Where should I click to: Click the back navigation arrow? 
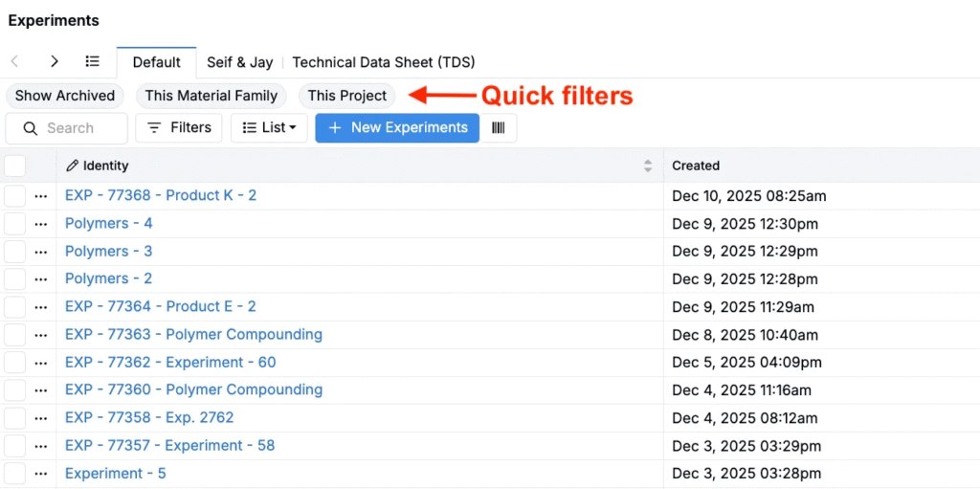15,62
